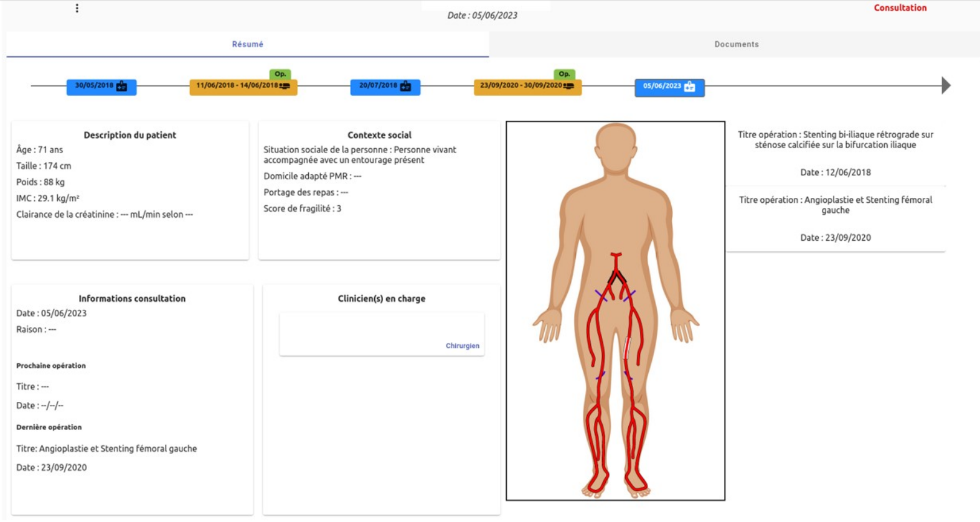Click the Op. badge above 23/09/2020 event
This screenshot has height=522, width=980.
click(564, 74)
